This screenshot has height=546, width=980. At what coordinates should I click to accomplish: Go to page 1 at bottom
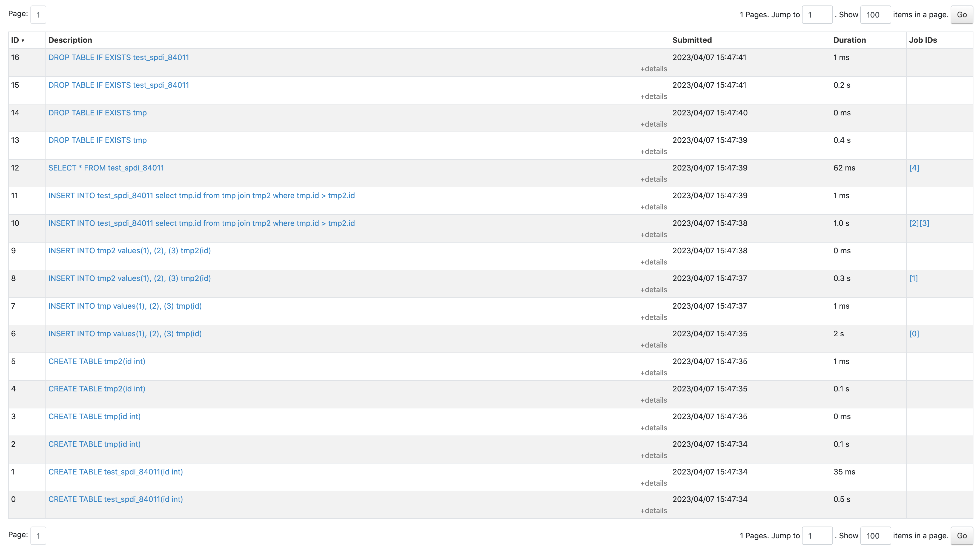(38, 536)
